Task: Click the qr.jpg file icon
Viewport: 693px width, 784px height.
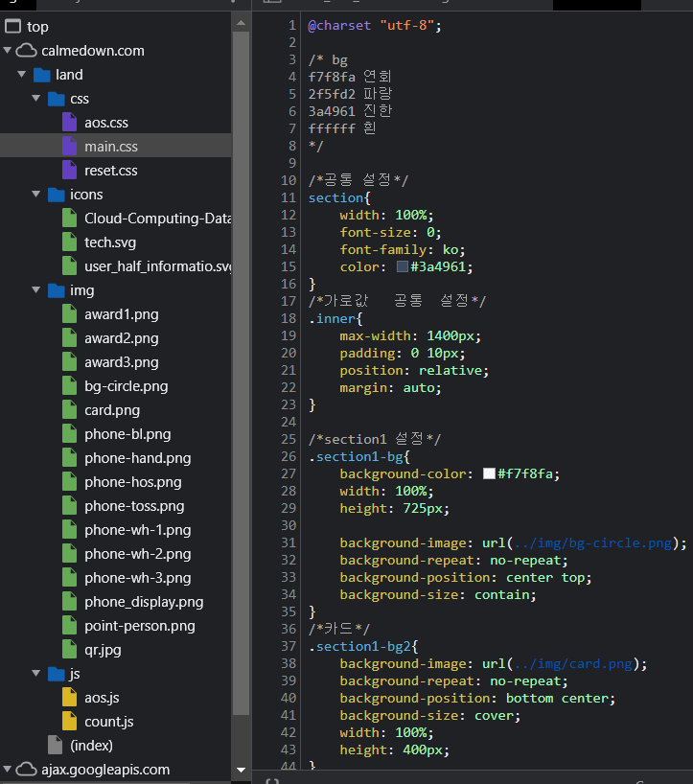Action: pos(70,650)
